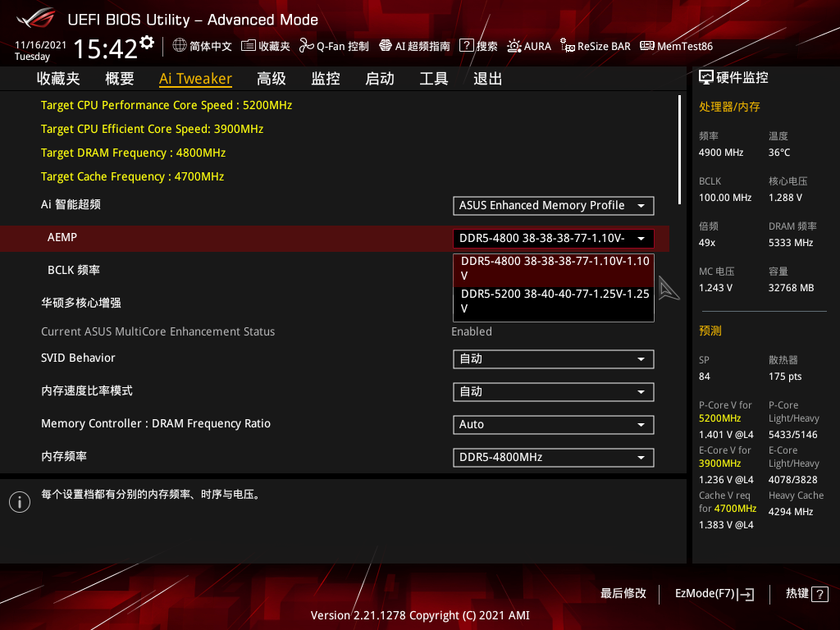Viewport: 840px width, 630px height.
Task: Click Target CPU Performance Core Speed text
Action: click(167, 105)
